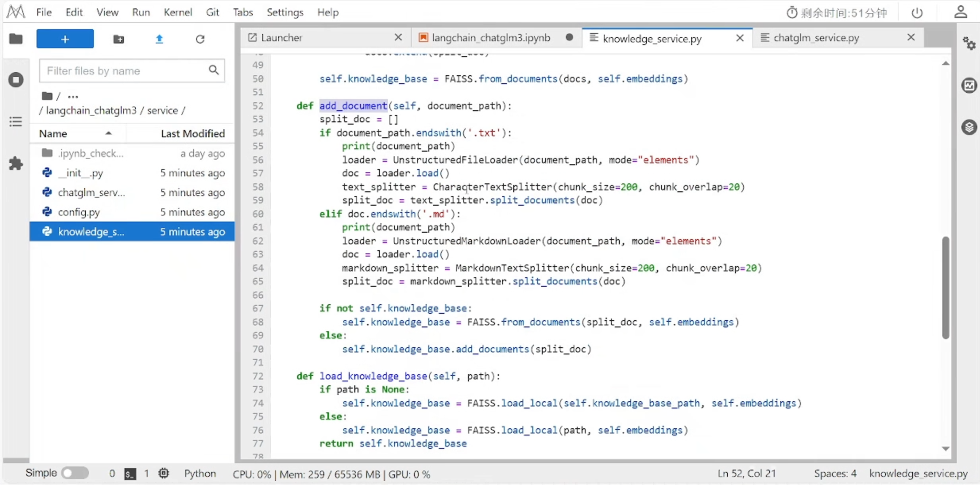Refresh the file browser list
980x485 pixels.
tap(200, 39)
